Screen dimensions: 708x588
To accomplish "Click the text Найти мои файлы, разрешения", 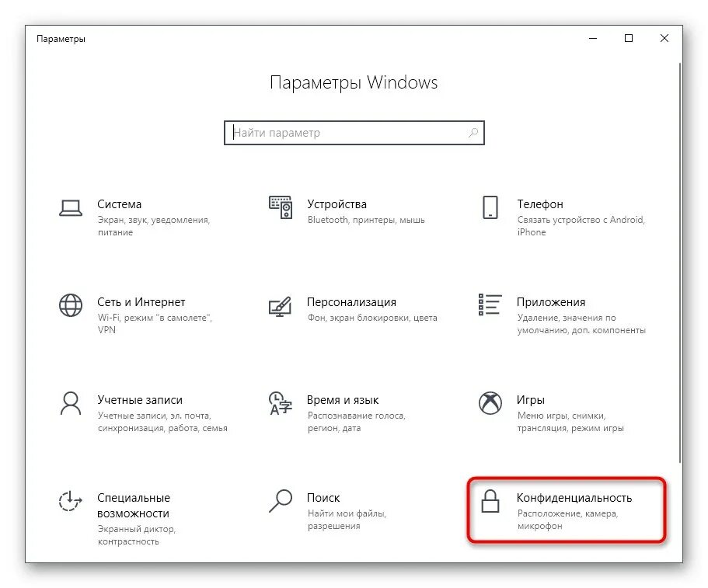I will tap(347, 520).
